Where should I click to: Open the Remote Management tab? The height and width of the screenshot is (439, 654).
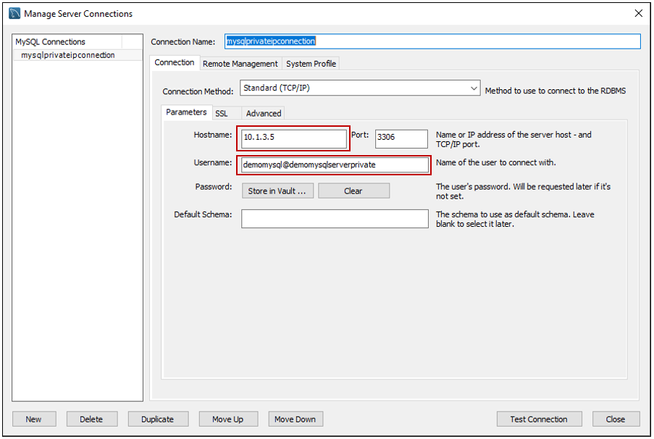[240, 64]
